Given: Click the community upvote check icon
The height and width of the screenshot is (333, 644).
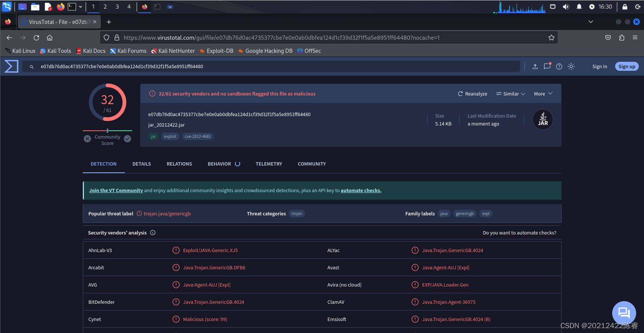Looking at the screenshot, I should point(127,139).
